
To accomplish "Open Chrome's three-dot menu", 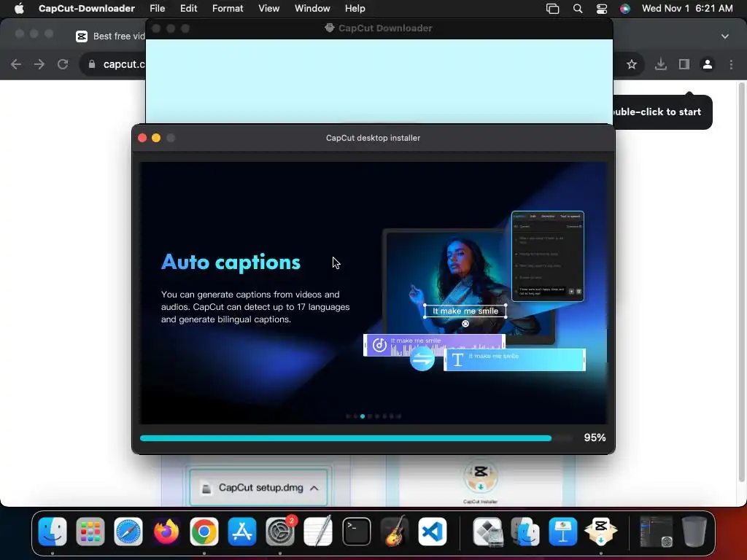I will pyautogui.click(x=731, y=64).
